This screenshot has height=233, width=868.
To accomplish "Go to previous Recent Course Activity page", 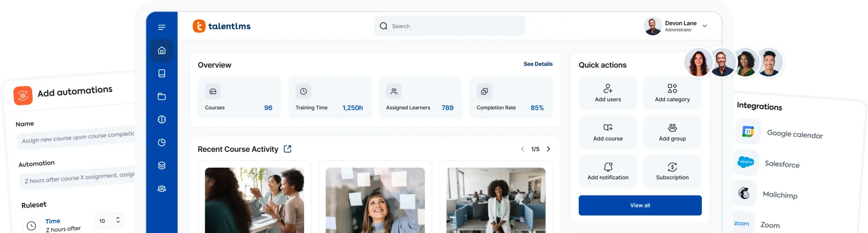I will 522,149.
